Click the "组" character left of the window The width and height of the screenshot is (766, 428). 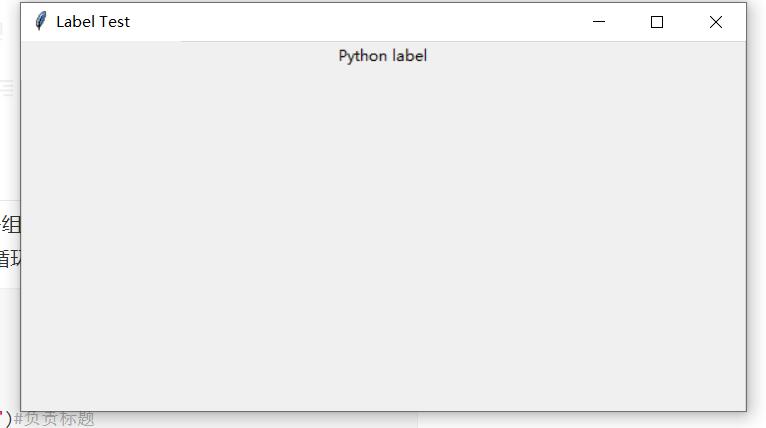(11, 225)
